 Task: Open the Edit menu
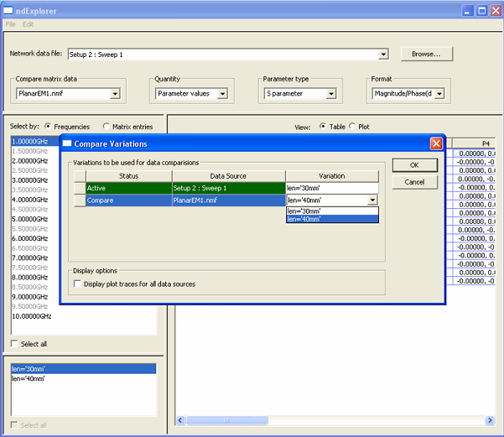coord(28,23)
